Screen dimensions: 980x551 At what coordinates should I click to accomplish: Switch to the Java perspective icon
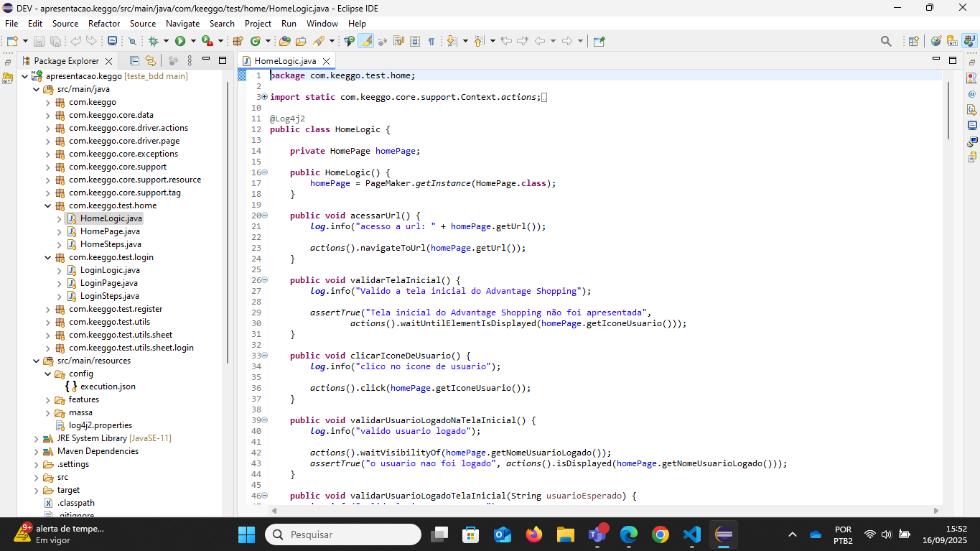[x=969, y=41]
